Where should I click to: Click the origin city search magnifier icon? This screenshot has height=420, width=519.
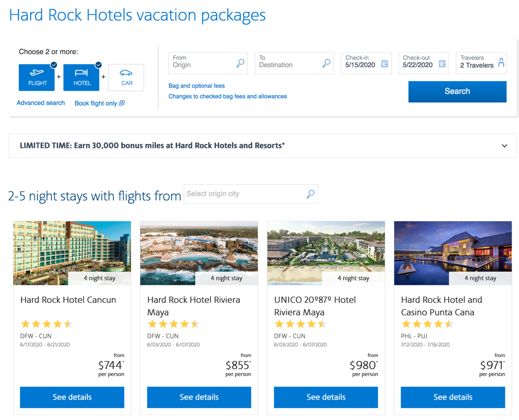coord(310,194)
